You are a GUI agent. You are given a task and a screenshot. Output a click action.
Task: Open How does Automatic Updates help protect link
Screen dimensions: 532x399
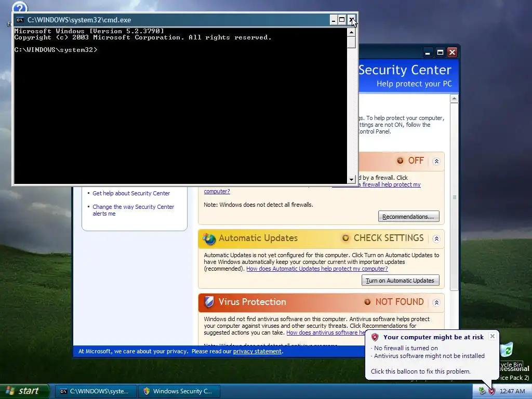click(x=317, y=269)
